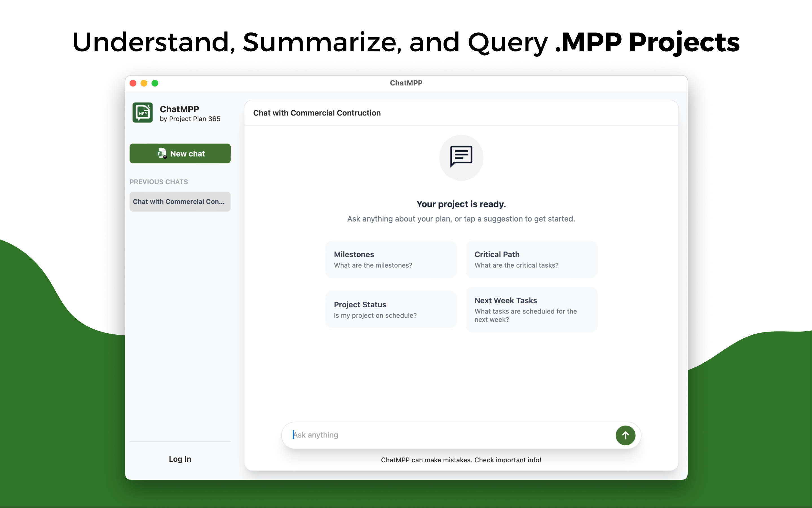Viewport: 812px width, 508px height.
Task: Select the Milestones suggestion card
Action: pyautogui.click(x=391, y=259)
